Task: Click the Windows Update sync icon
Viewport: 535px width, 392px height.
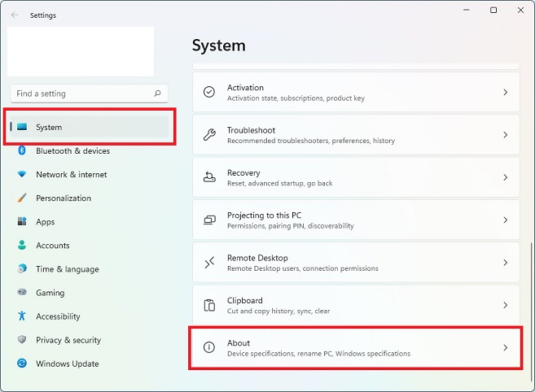Action: 22,363
